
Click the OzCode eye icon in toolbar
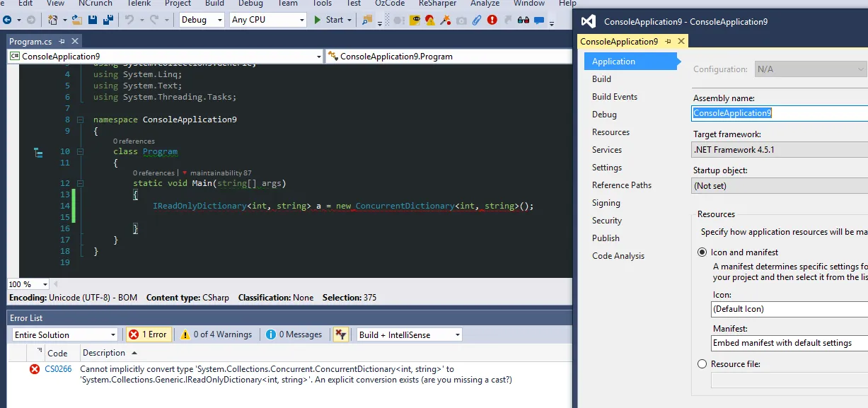pyautogui.click(x=415, y=21)
